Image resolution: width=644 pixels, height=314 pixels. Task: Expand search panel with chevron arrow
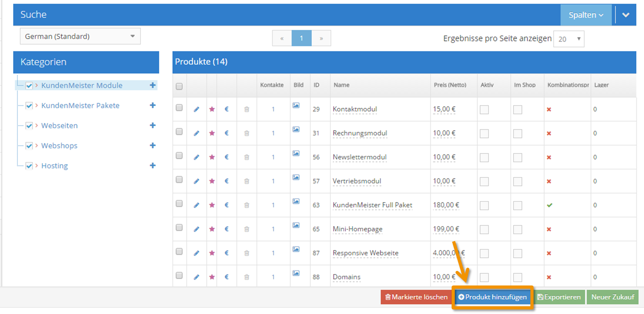tap(626, 15)
